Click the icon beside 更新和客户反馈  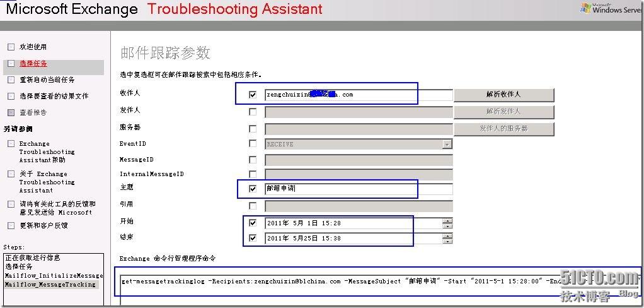coord(11,225)
